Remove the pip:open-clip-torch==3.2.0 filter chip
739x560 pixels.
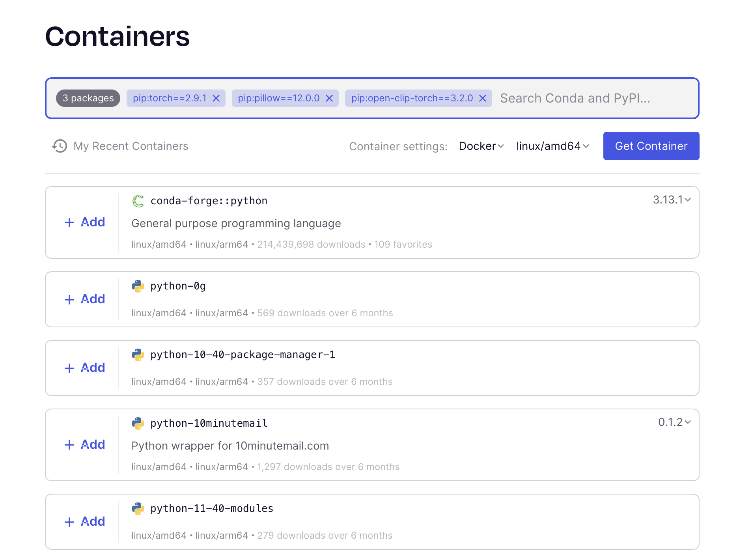pyautogui.click(x=483, y=98)
